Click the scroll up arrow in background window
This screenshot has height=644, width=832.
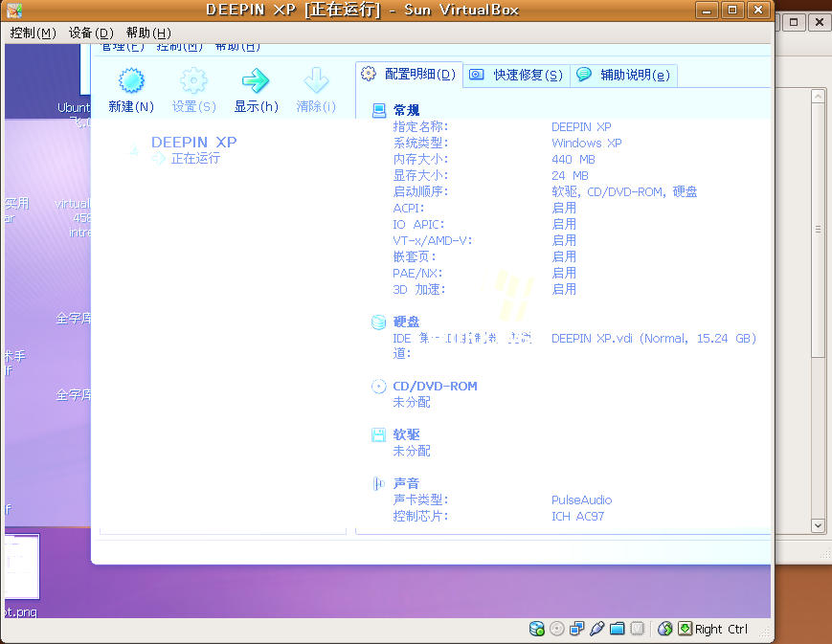click(818, 96)
